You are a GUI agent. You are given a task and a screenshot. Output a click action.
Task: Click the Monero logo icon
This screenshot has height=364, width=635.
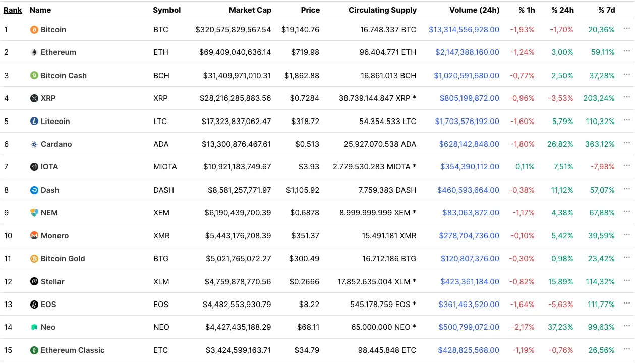[34, 236]
